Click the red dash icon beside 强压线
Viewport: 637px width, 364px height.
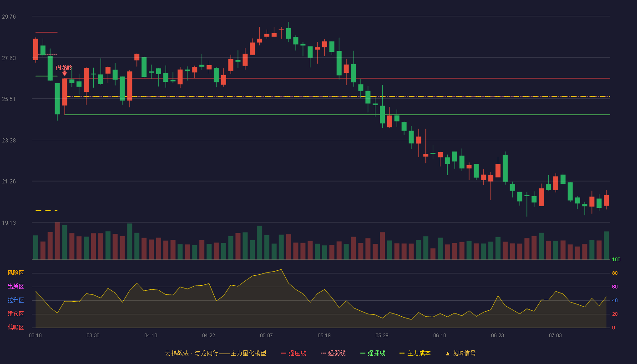coord(283,353)
